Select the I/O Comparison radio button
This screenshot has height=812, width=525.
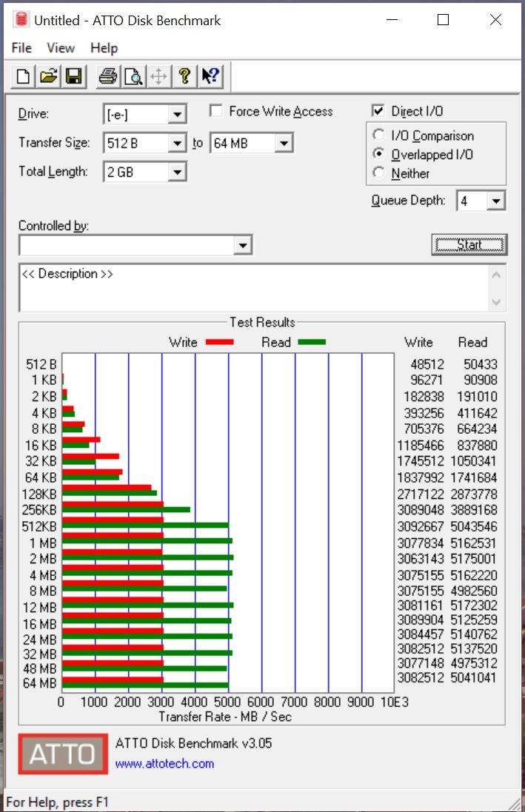coord(379,135)
